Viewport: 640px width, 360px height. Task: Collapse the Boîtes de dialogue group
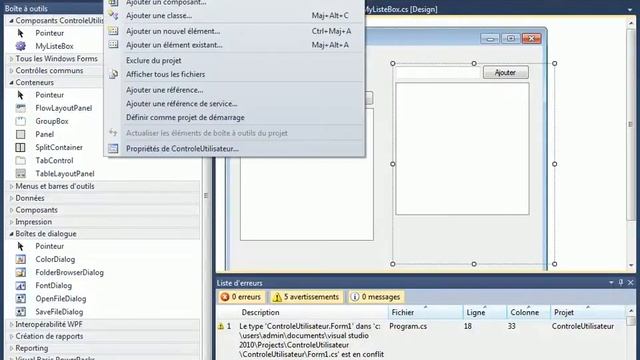click(11, 234)
